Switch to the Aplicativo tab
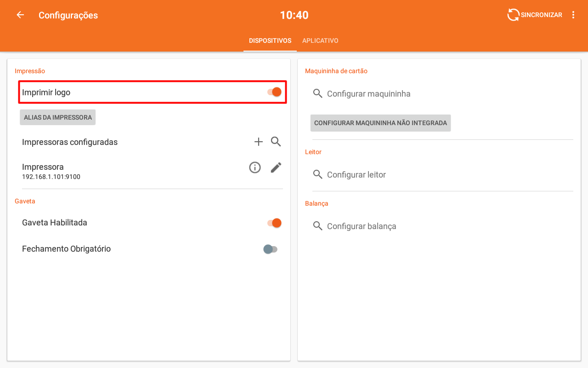Screen dimensions: 588x368 coord(320,40)
